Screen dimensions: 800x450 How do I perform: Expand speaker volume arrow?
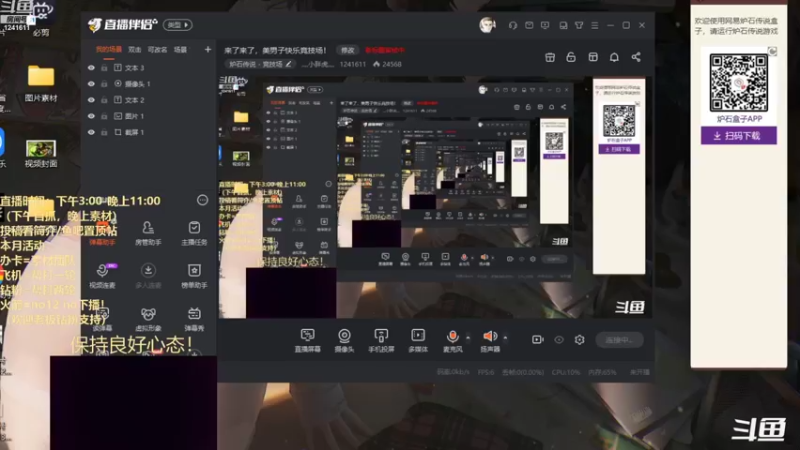[x=505, y=337]
